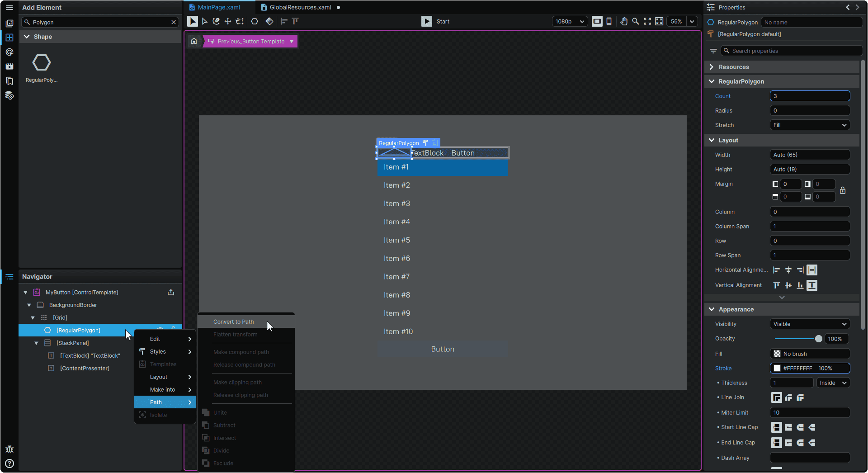Navigate back in Properties panel
The image size is (868, 473).
[848, 7]
